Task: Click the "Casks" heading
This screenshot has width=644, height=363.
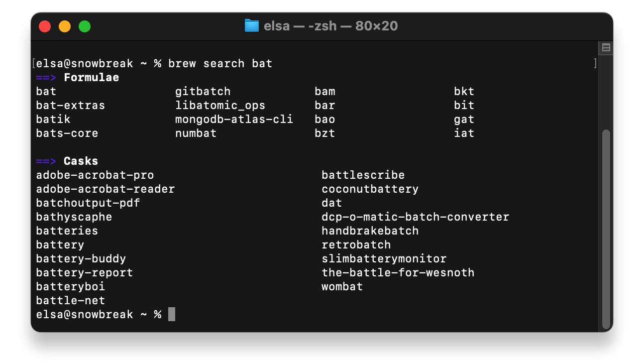Action: pos(81,161)
